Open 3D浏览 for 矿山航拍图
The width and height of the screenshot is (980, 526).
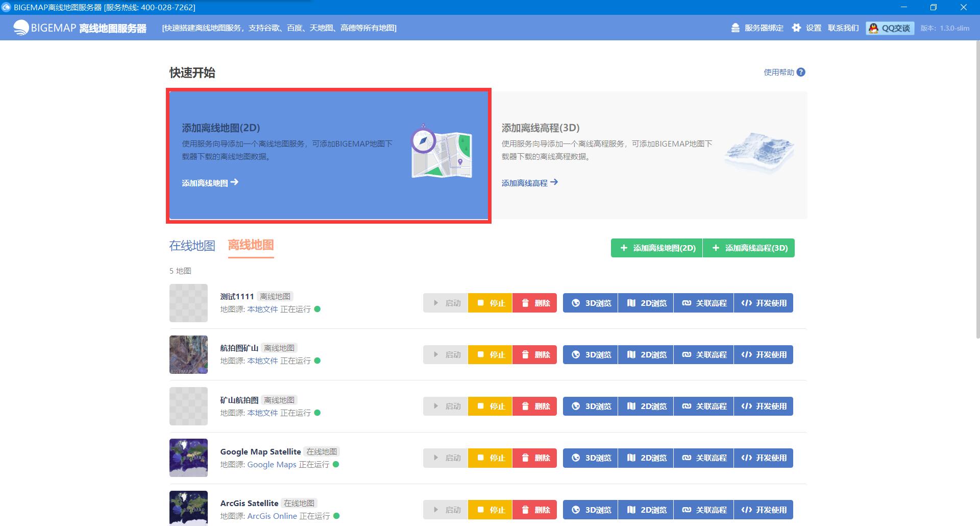tap(591, 406)
